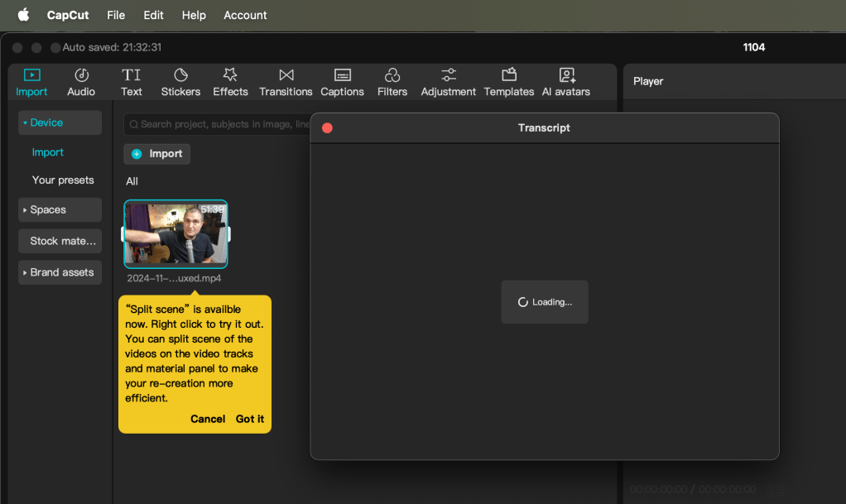Image resolution: width=846 pixels, height=504 pixels.
Task: Open the Captions tab icon
Action: point(342,74)
